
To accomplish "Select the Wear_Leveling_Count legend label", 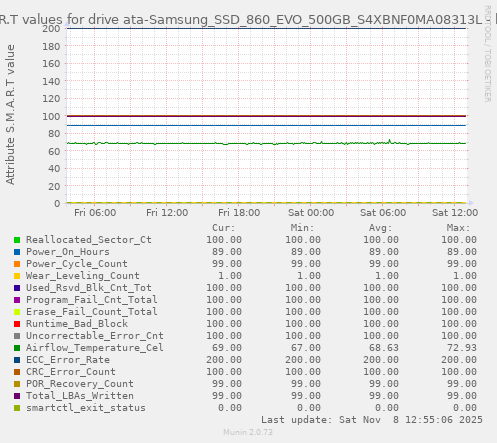I will (83, 276).
